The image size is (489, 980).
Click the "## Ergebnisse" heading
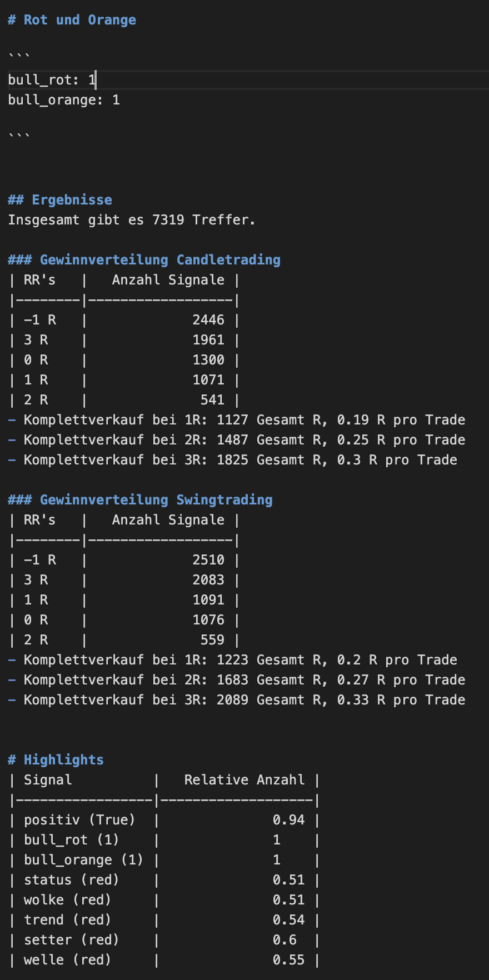pyautogui.click(x=60, y=200)
